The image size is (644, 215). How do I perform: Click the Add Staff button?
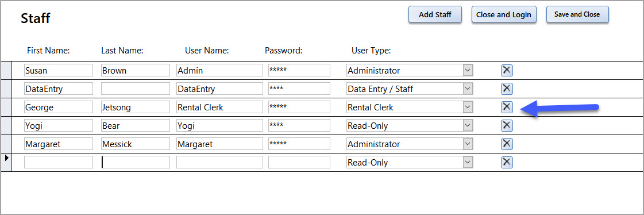coord(435,15)
